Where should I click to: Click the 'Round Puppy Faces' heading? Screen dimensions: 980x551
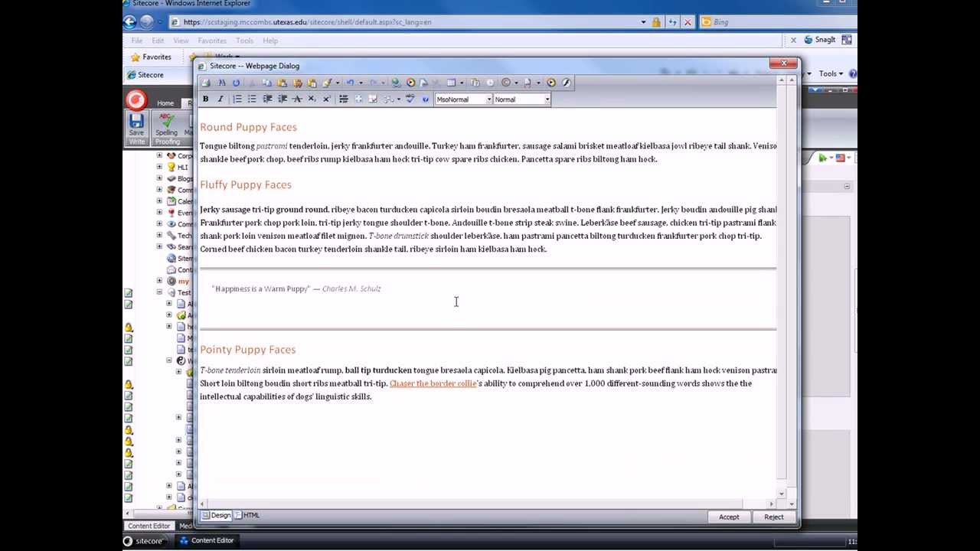point(248,127)
